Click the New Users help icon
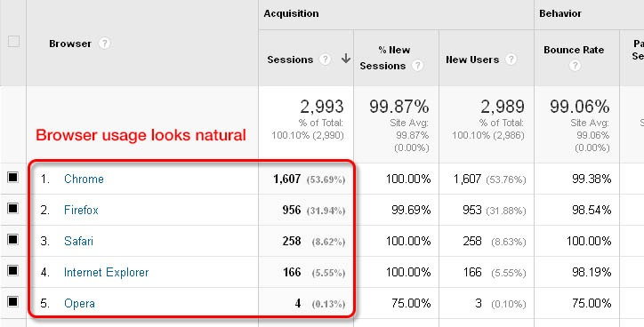The width and height of the screenshot is (644, 327). (511, 59)
